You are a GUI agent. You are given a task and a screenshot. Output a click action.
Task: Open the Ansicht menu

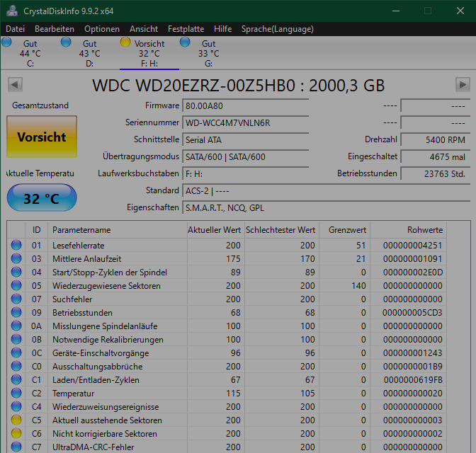[144, 29]
